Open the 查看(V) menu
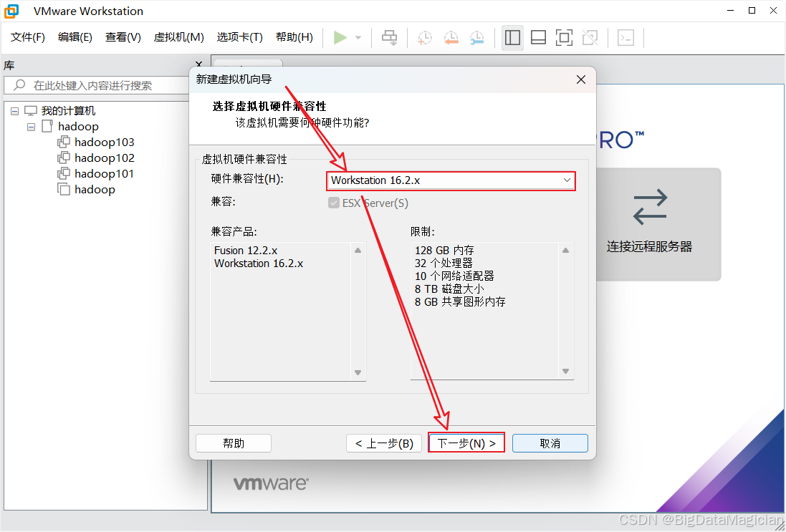786x532 pixels. point(123,37)
